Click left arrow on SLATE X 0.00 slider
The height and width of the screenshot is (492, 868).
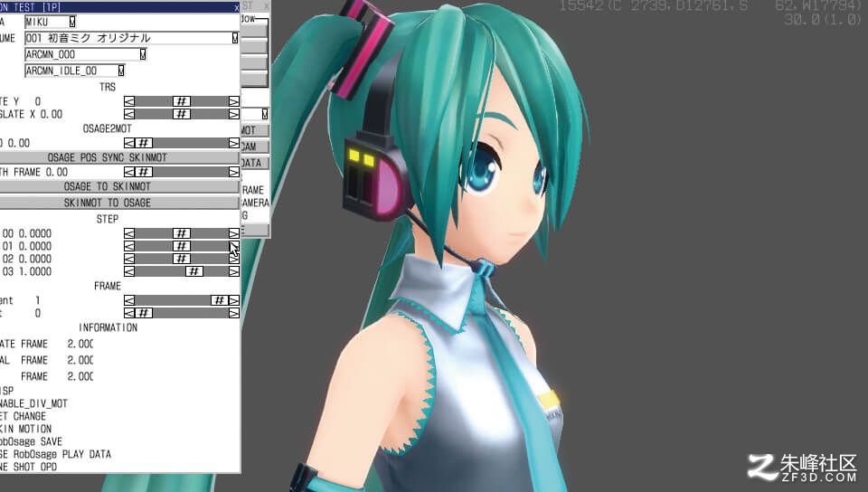pos(129,114)
